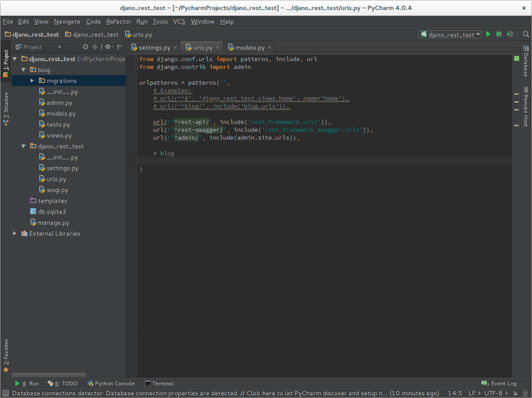Open the run configuration dropdown
Viewport: 532px width, 398px height.
click(x=450, y=34)
